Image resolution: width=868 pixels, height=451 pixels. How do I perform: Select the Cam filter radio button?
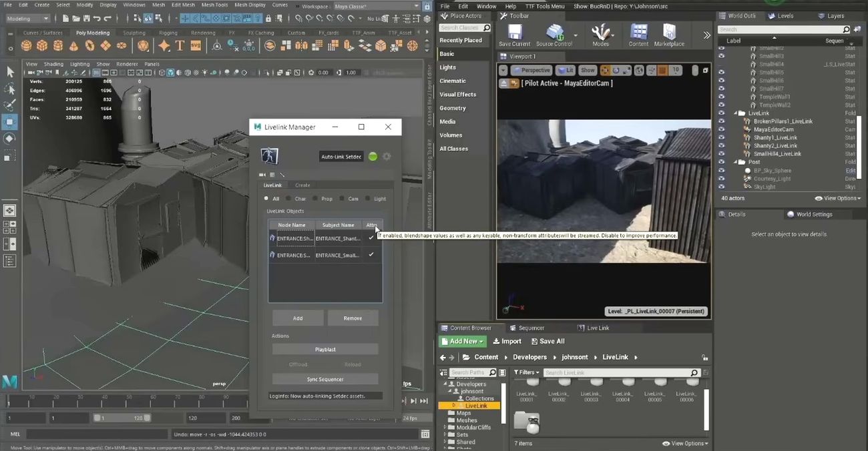(342, 199)
